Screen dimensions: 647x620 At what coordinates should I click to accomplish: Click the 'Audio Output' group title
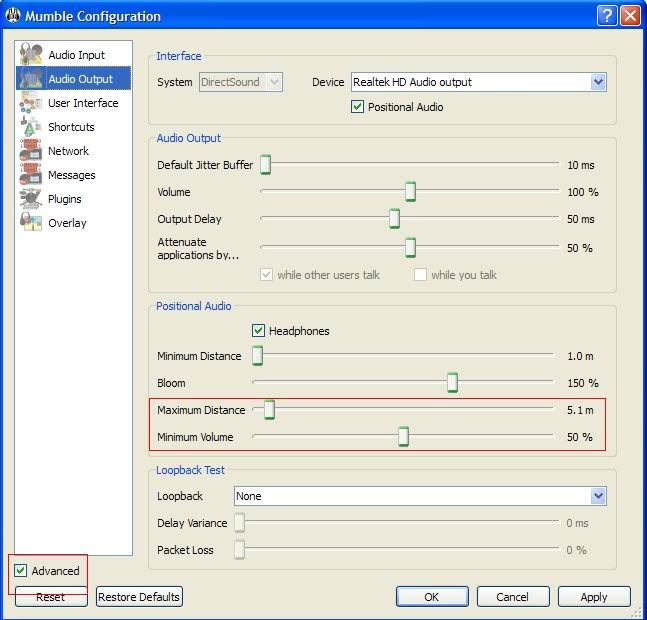click(x=189, y=138)
